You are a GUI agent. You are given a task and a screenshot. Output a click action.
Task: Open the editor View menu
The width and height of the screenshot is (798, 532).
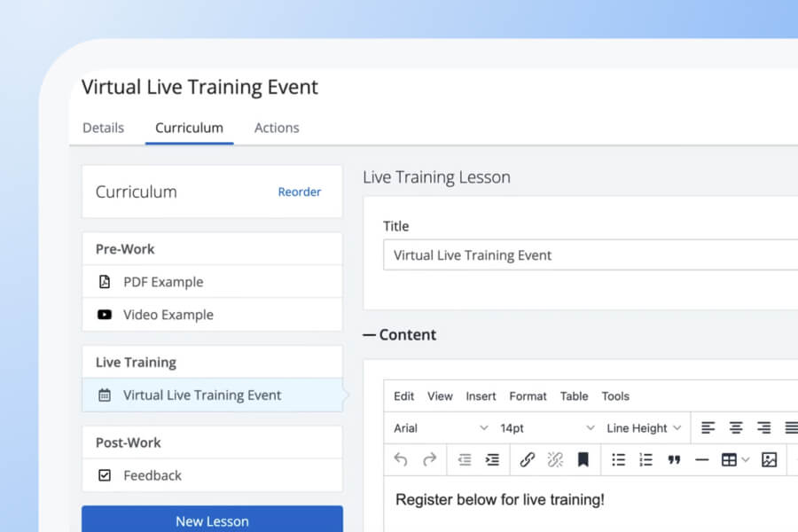[x=440, y=396]
